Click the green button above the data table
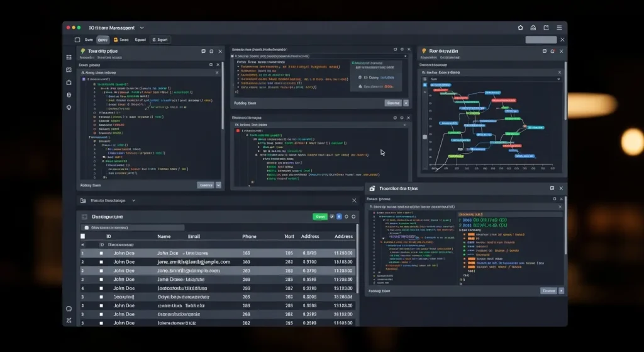Screen dimensions: 644x352 pos(320,217)
